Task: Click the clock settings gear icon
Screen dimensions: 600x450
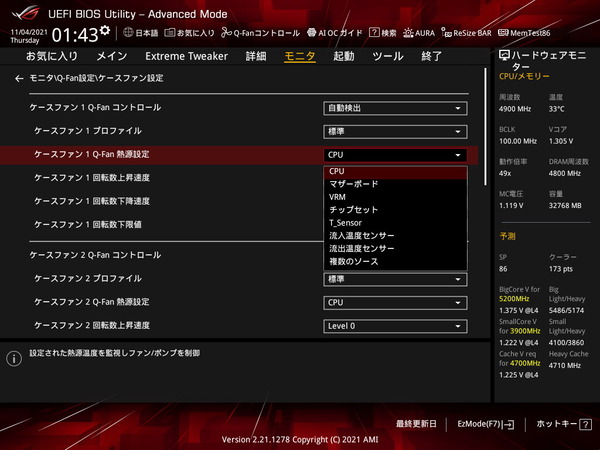Action: 107,33
